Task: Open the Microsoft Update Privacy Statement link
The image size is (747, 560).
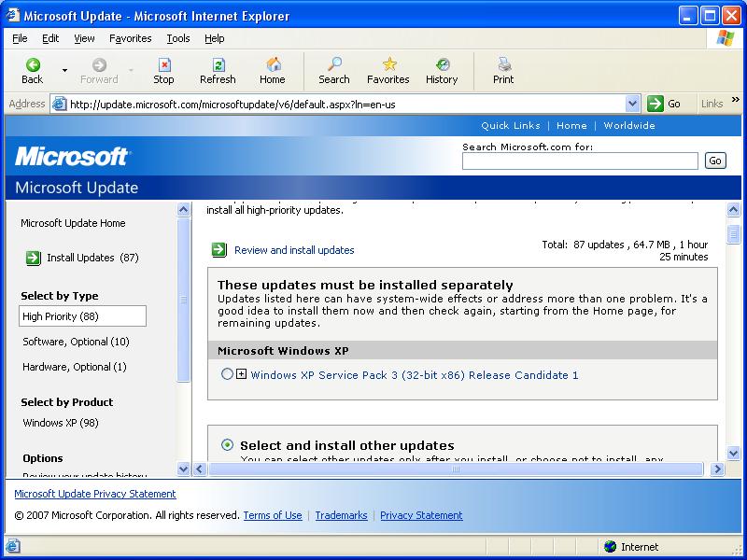Action: click(x=95, y=494)
